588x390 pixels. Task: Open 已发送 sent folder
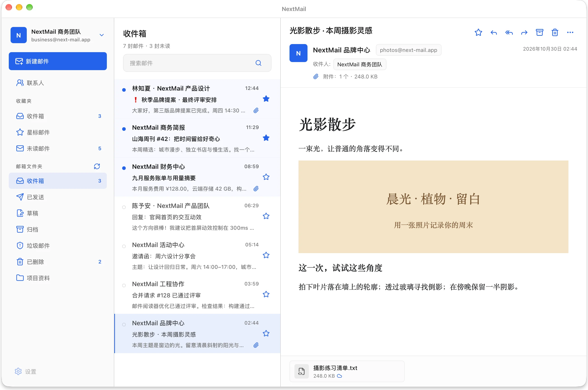tap(58, 197)
